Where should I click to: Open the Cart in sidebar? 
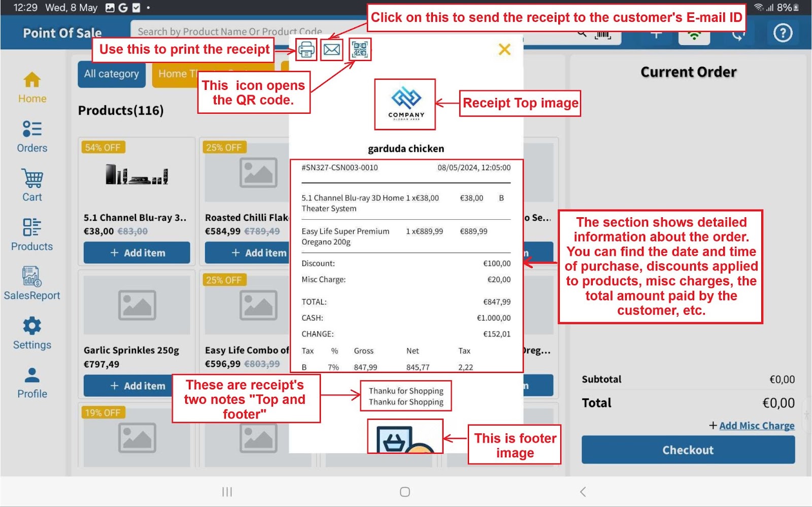pyautogui.click(x=32, y=186)
